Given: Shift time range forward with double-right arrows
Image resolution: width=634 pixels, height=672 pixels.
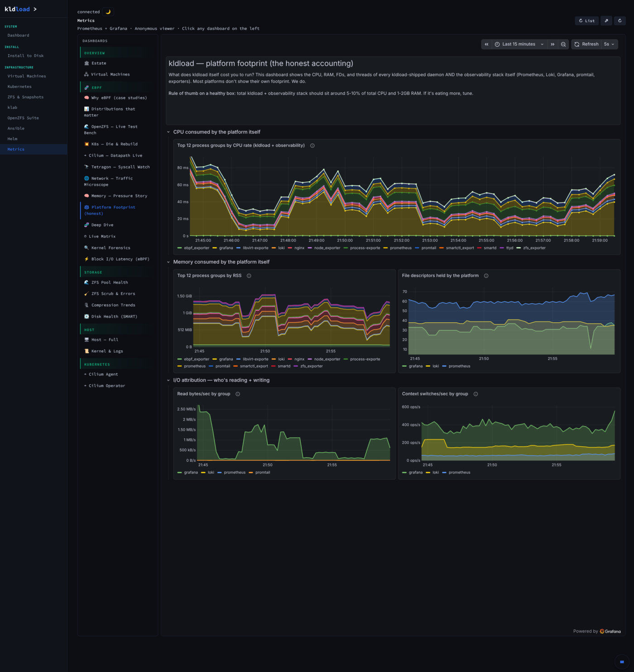Looking at the screenshot, I should coord(552,44).
